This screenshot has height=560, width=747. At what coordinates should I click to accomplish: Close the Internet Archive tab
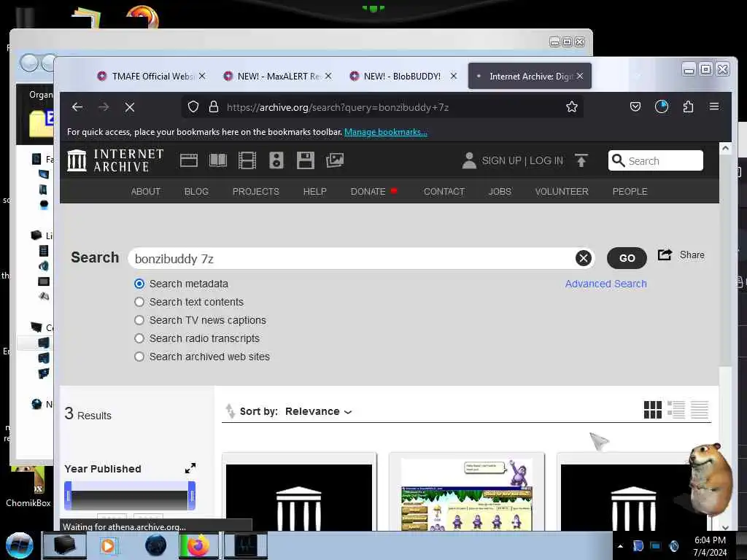tap(580, 76)
